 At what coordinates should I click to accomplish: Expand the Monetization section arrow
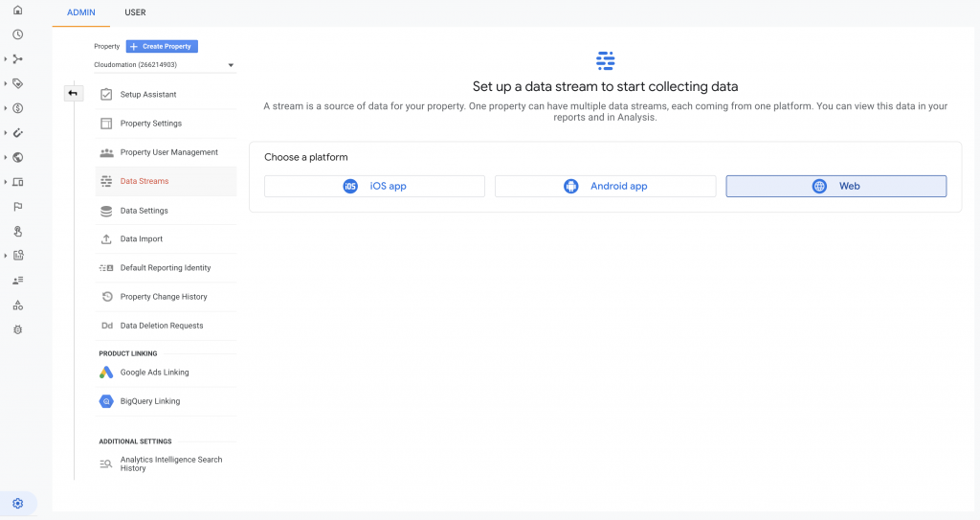(6, 108)
